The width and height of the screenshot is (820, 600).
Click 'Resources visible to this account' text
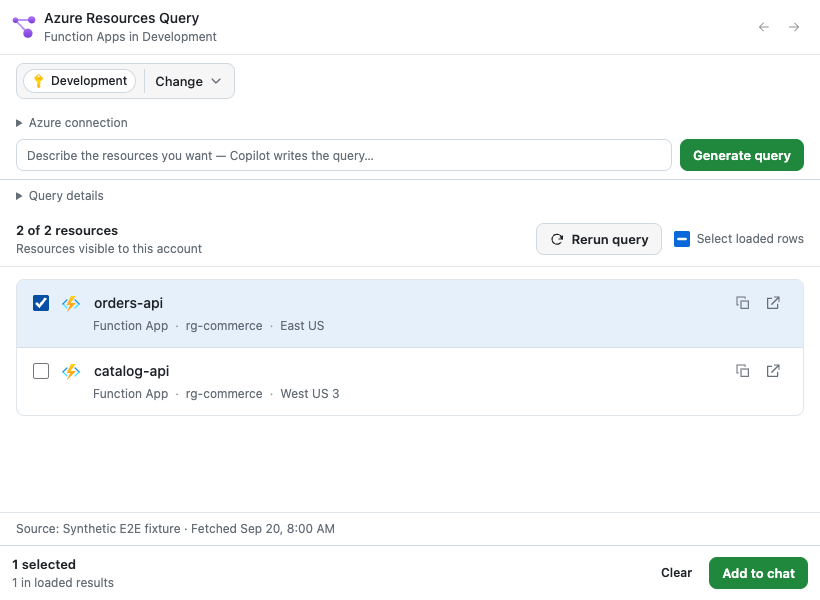coord(109,249)
